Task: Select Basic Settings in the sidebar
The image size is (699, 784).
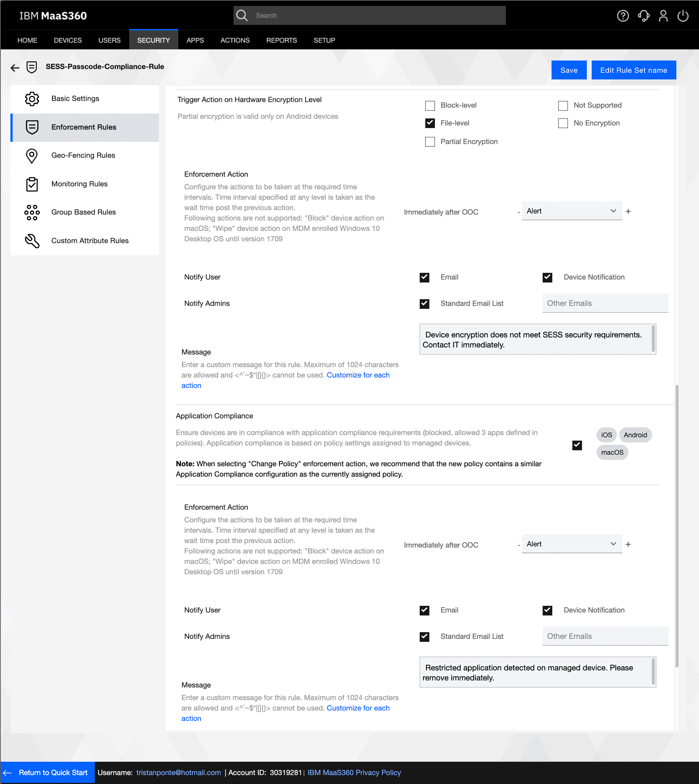Action: click(84, 99)
